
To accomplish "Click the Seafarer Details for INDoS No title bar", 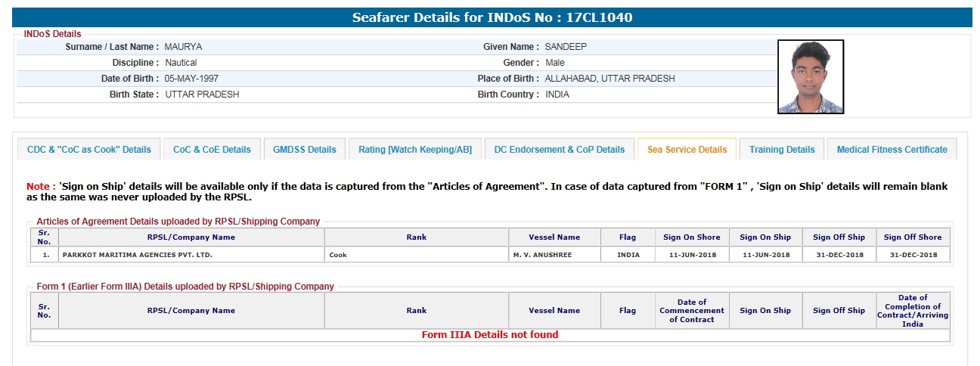I will point(492,17).
